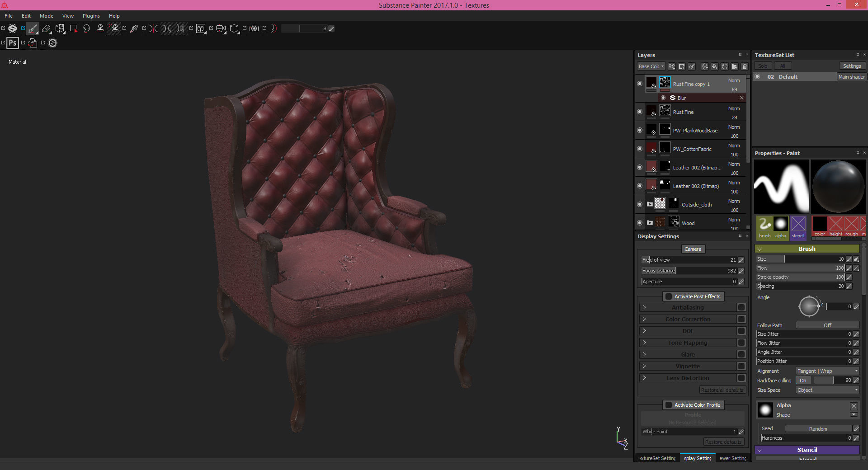The width and height of the screenshot is (868, 470).
Task: Enable Activate Color Profile checkbox
Action: tap(669, 405)
